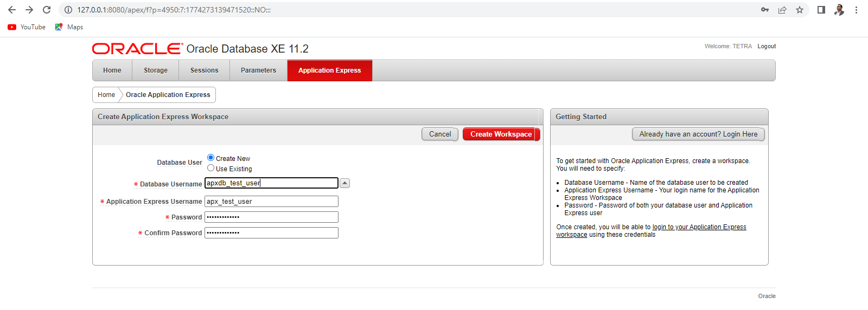Click Oracle Application Express breadcrumb

(x=168, y=95)
